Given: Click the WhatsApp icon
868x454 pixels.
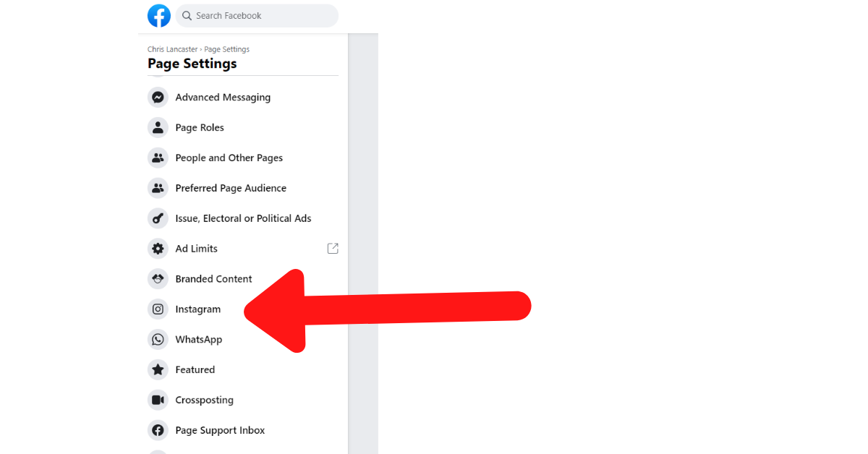Looking at the screenshot, I should pyautogui.click(x=158, y=340).
